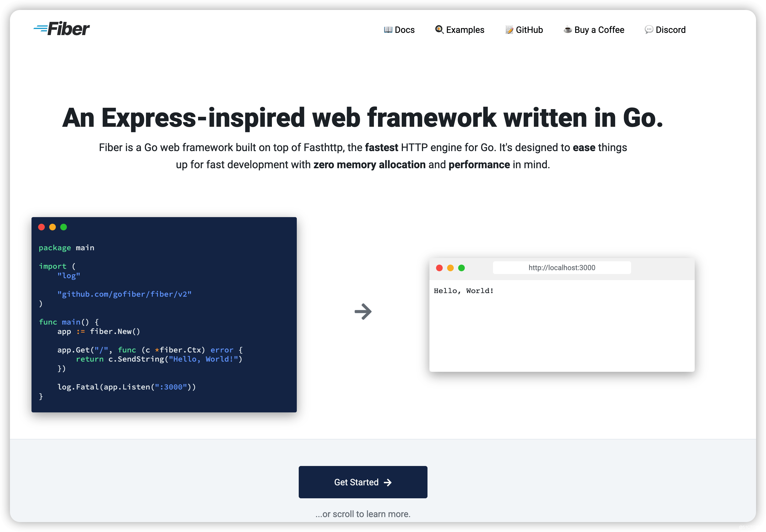
Task: Click the Hello, World! text in the browser mockup
Action: pyautogui.click(x=464, y=290)
